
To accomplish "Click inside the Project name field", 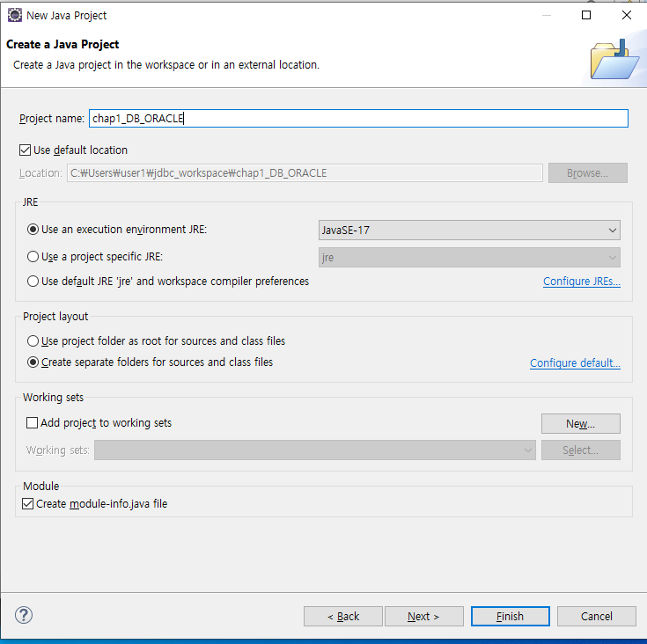I will [x=358, y=118].
